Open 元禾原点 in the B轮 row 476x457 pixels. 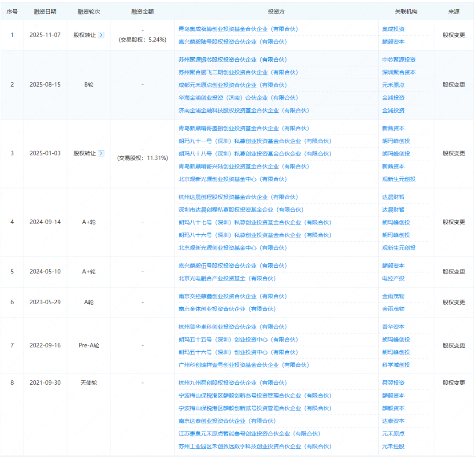[393, 85]
